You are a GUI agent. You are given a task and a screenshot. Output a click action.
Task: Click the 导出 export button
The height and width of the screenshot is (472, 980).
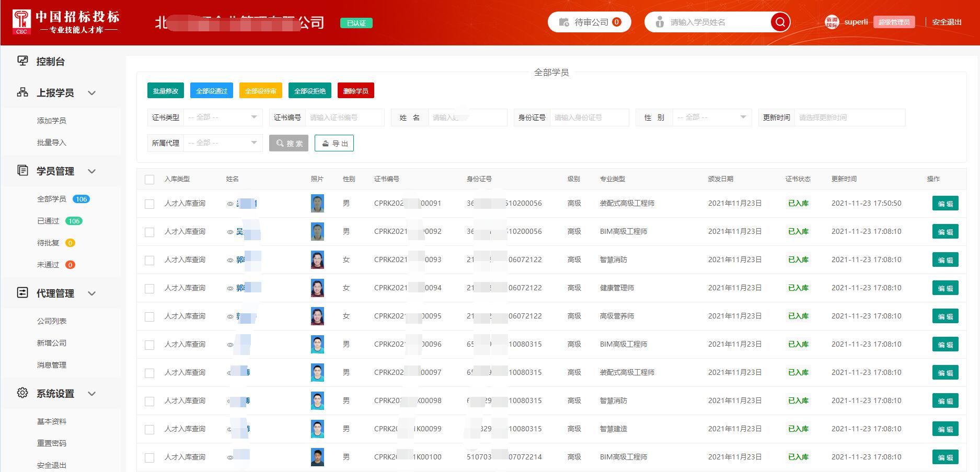point(334,143)
